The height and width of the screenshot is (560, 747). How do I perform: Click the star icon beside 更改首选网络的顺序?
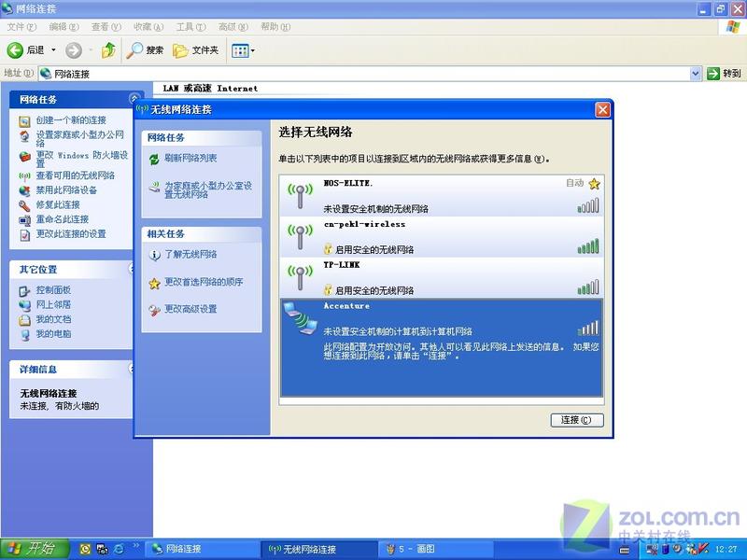pos(154,284)
